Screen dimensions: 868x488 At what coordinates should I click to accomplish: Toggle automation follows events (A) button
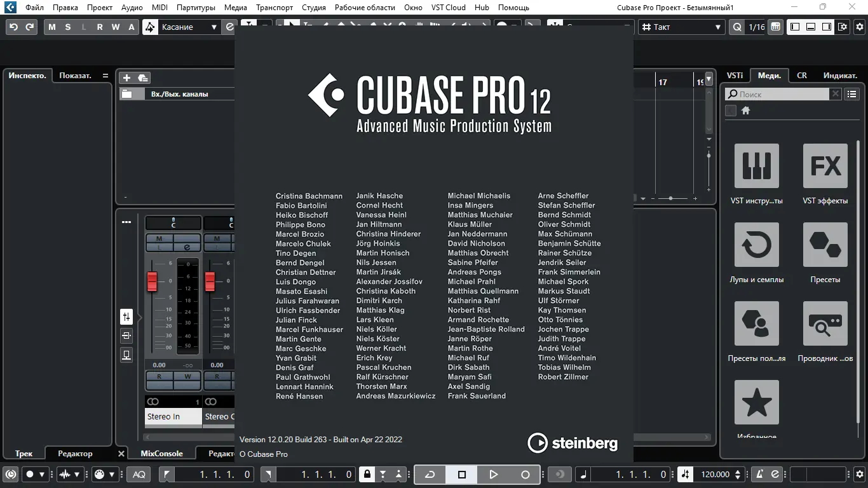coord(132,27)
